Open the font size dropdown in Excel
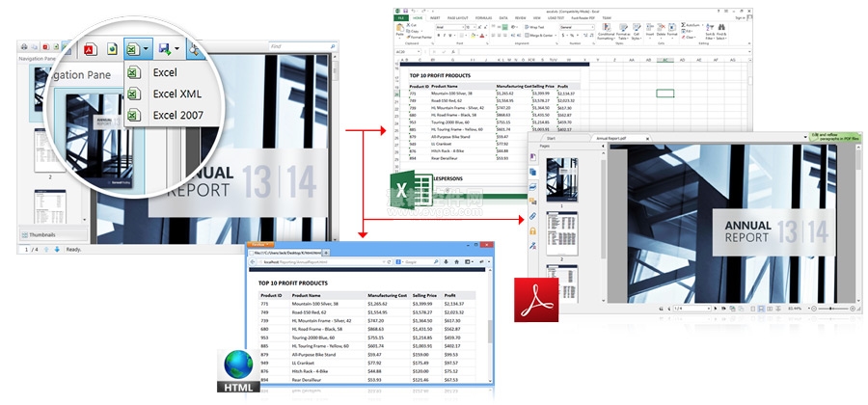The height and width of the screenshot is (405, 868). [475, 27]
